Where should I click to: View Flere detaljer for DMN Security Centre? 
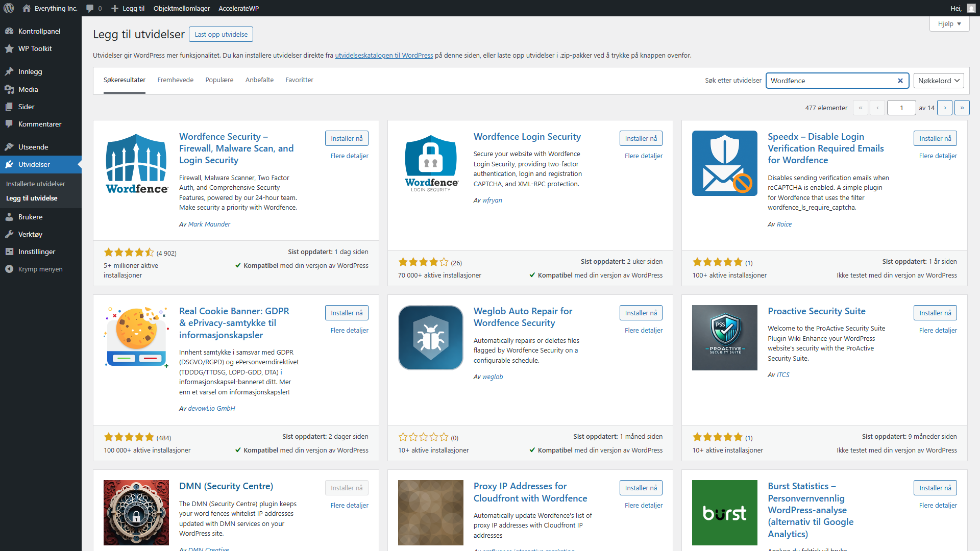(349, 505)
